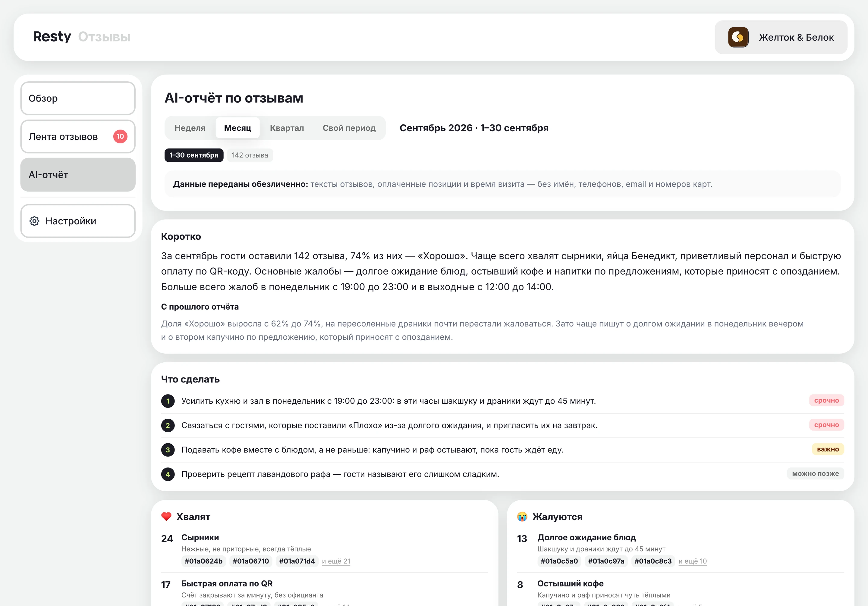The image size is (868, 606).
Task: Click the Resty logo in the header
Action: pos(52,37)
